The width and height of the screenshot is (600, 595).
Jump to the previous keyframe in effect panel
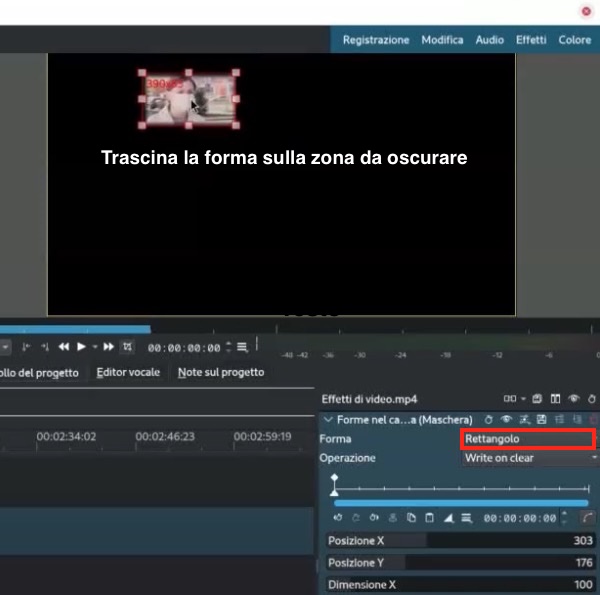[338, 518]
